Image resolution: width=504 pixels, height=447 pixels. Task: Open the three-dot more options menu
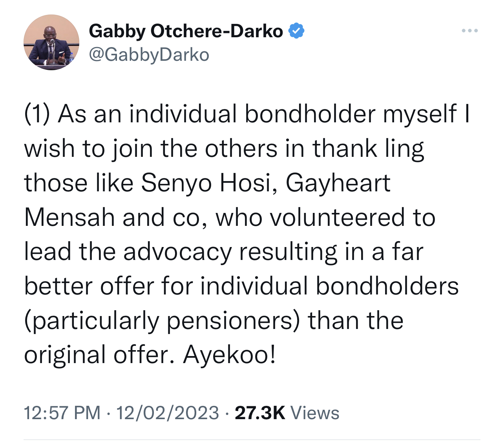pos(469,31)
